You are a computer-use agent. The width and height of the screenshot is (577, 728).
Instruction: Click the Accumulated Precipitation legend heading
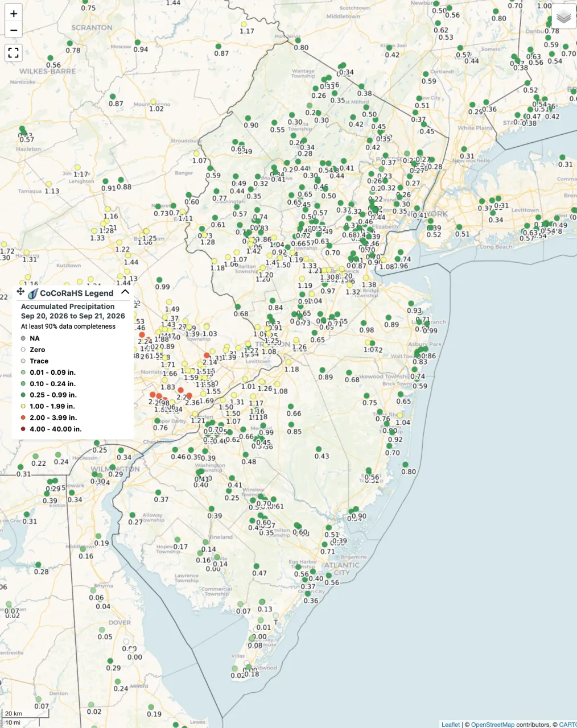[x=68, y=306]
